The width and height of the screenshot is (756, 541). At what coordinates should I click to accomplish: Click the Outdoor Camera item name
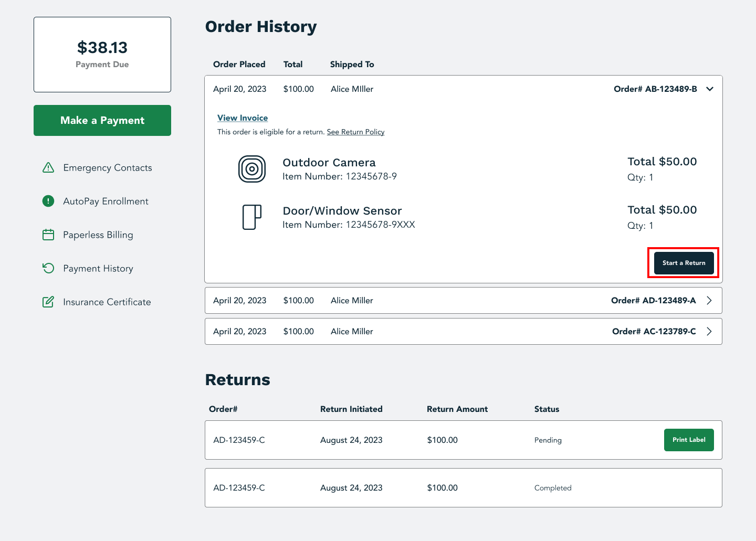click(329, 163)
